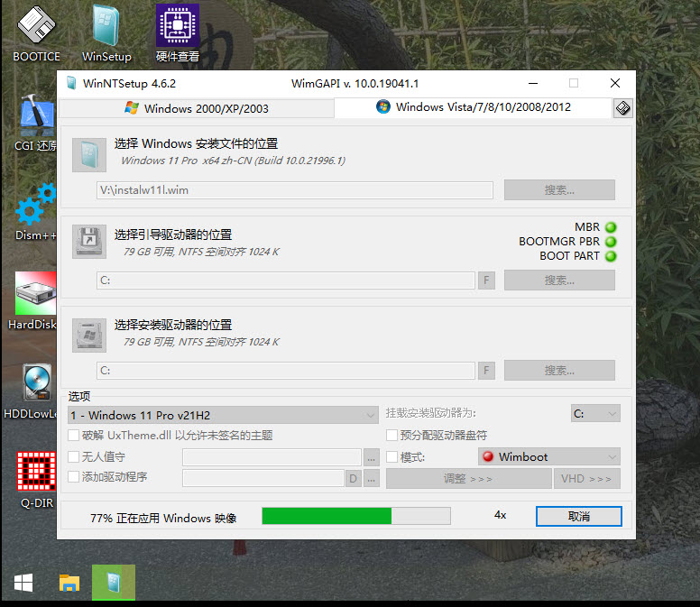The width and height of the screenshot is (700, 607).
Task: Click the Windows 11 Pro x64 zh-CN build text
Action: click(233, 161)
